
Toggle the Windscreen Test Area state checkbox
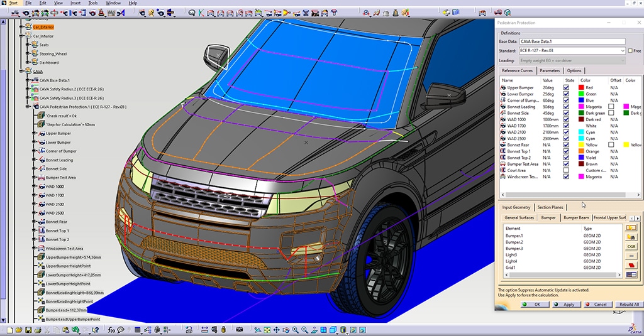click(567, 177)
